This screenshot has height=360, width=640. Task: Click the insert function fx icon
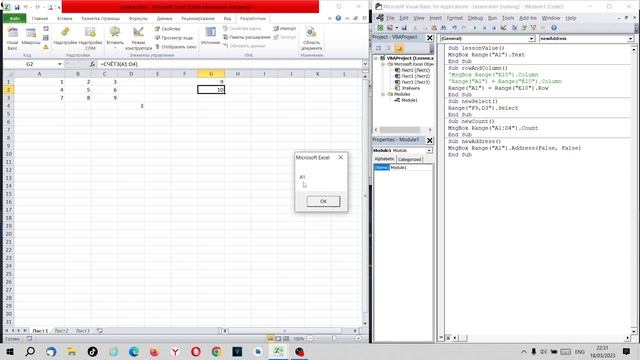[x=92, y=64]
